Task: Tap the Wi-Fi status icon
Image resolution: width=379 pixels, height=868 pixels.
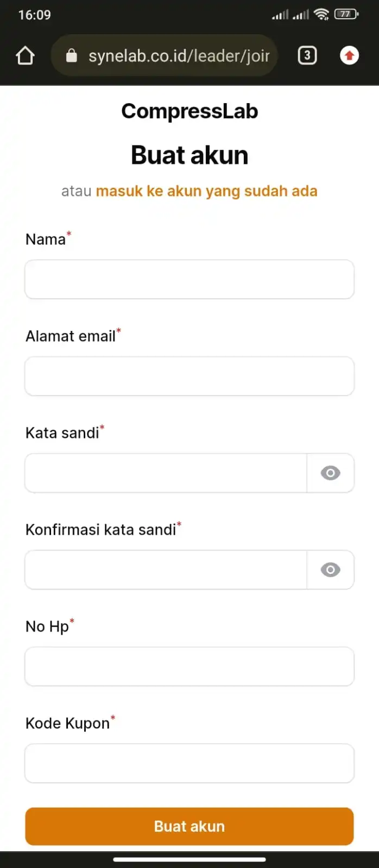Action: 321,15
